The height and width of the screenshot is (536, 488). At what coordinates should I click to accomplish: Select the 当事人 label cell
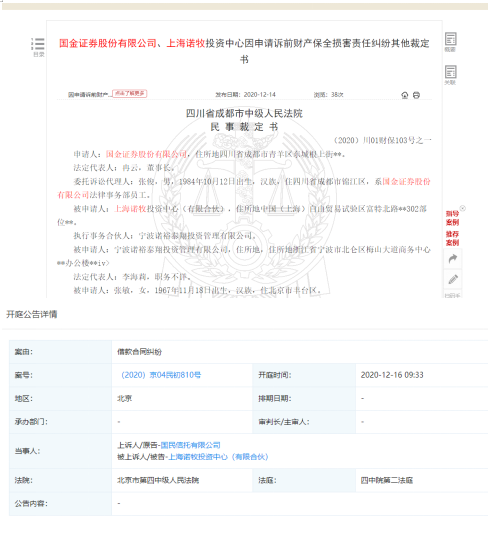(x=60, y=451)
